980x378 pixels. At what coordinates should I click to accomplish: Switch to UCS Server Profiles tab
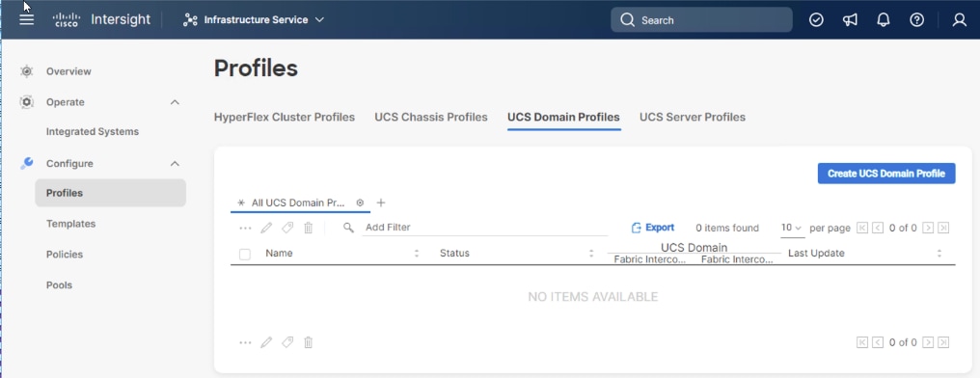tap(693, 117)
